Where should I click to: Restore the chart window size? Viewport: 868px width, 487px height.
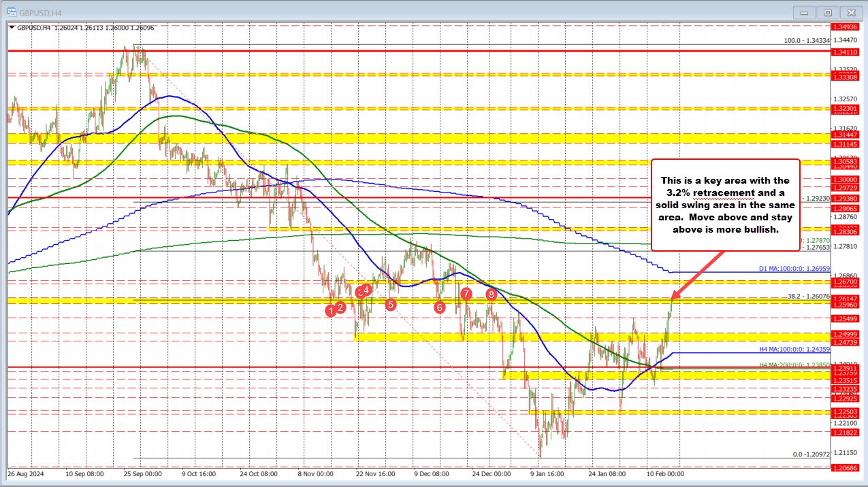point(827,13)
